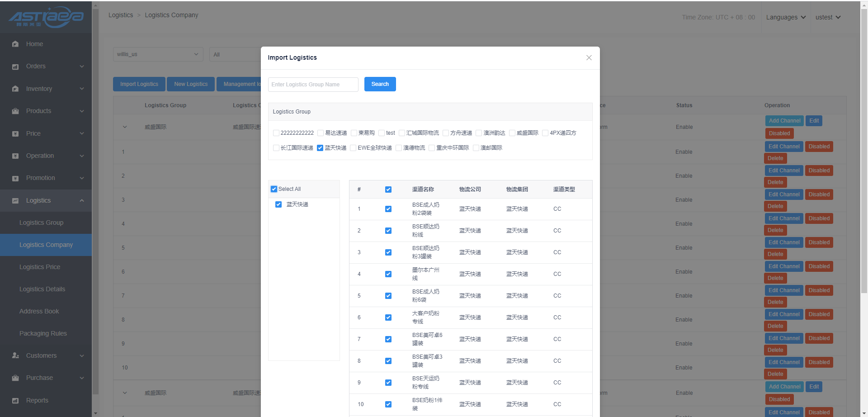The height and width of the screenshot is (417, 868).
Task: Click the Inventory sidebar icon
Action: [15, 89]
